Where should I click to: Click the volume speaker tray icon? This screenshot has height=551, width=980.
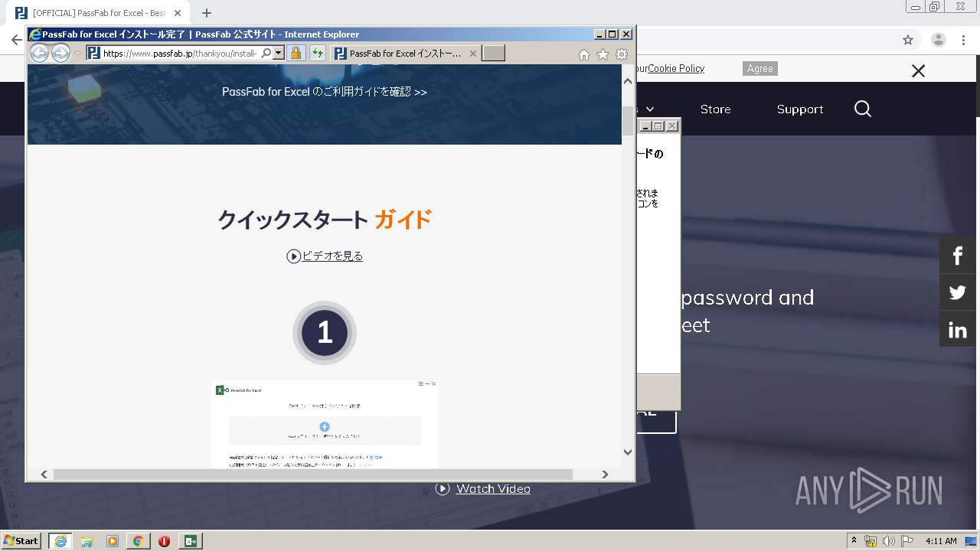click(x=888, y=541)
